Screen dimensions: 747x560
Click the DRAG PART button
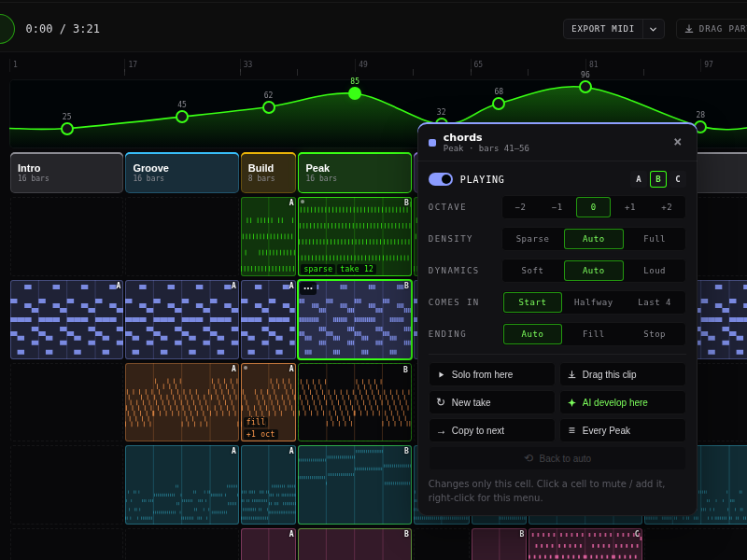[x=712, y=29]
